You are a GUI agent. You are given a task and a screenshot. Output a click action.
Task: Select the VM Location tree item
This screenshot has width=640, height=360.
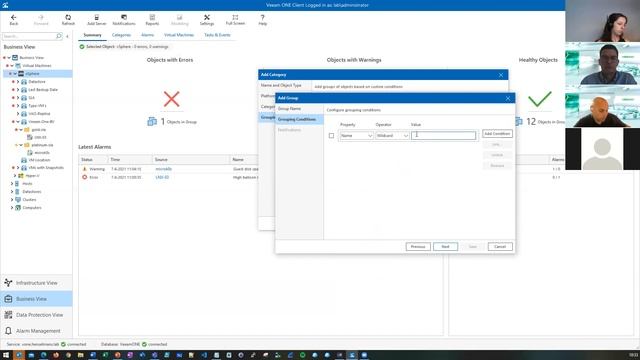pyautogui.click(x=39, y=160)
